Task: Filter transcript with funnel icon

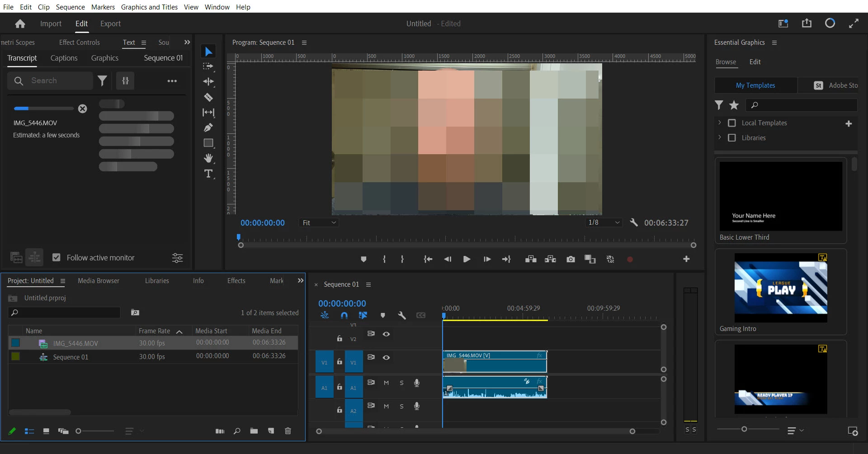Action: pyautogui.click(x=103, y=80)
